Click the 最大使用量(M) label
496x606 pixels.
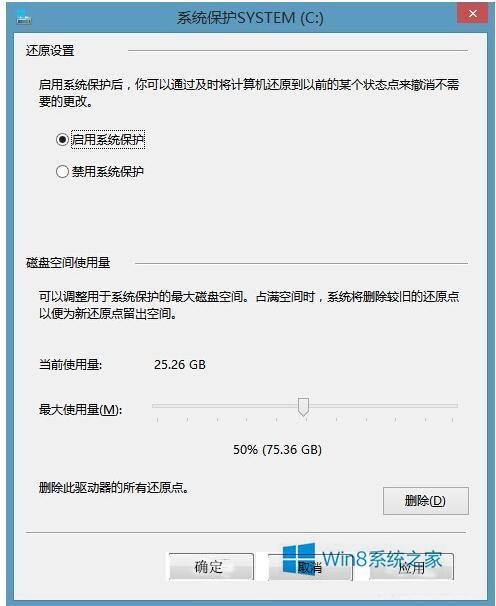80,409
